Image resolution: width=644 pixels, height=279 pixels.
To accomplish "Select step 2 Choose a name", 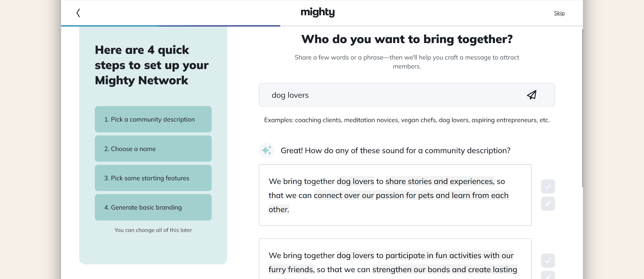I will 153,149.
